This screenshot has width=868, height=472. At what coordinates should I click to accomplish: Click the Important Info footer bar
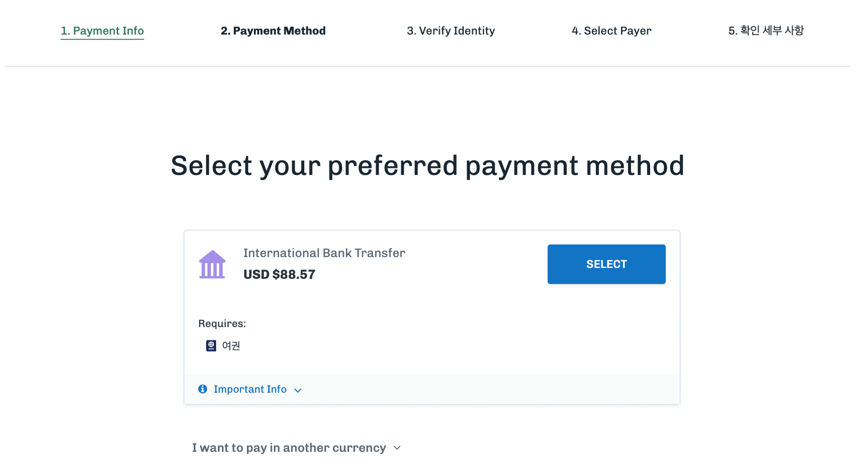(432, 389)
